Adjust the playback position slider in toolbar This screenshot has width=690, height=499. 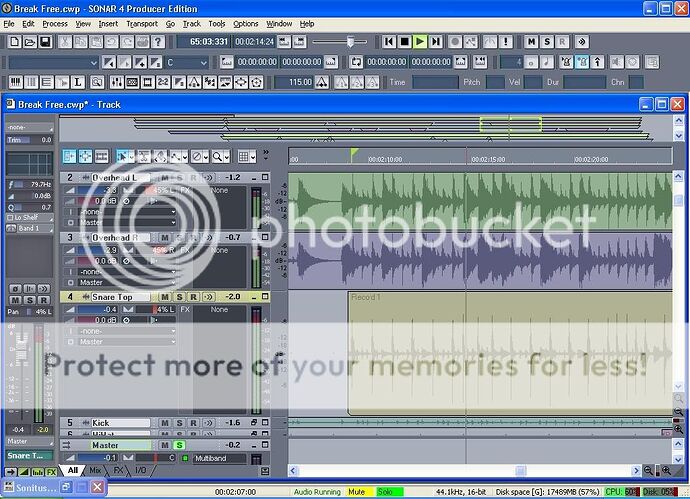(350, 42)
